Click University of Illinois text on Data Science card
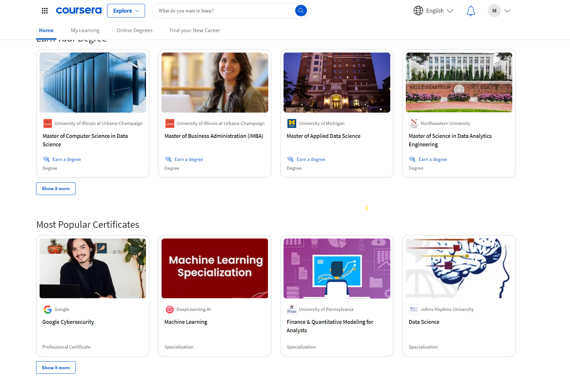Viewport: 570px width, 392px height. 99,123
